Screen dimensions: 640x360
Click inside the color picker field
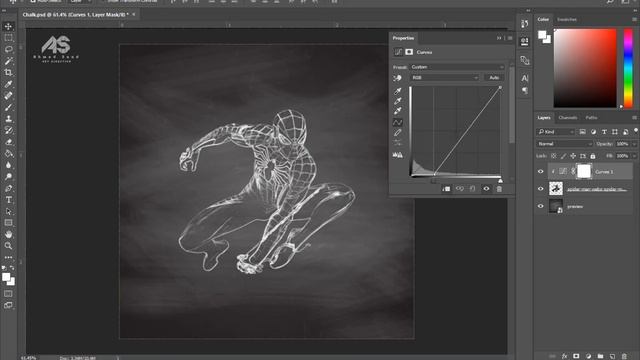point(585,68)
